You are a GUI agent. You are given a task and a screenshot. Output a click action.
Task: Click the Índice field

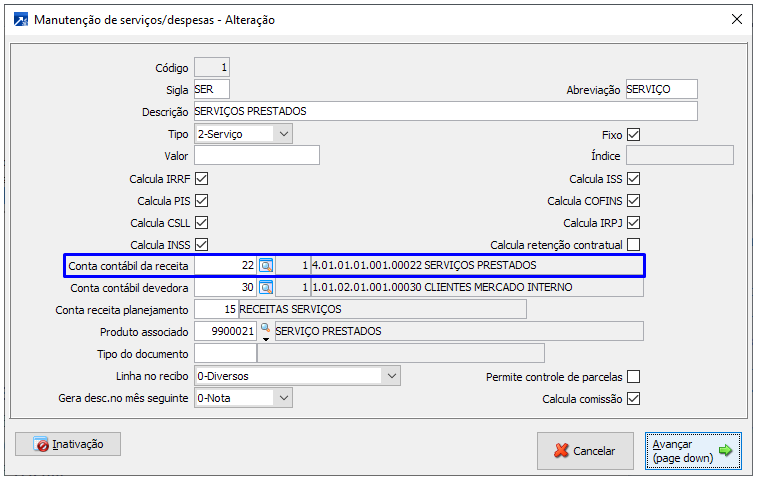(x=680, y=156)
